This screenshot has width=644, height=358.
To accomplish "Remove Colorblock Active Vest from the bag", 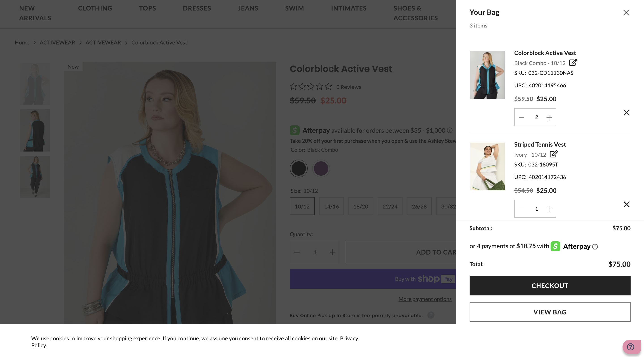I will point(626,113).
